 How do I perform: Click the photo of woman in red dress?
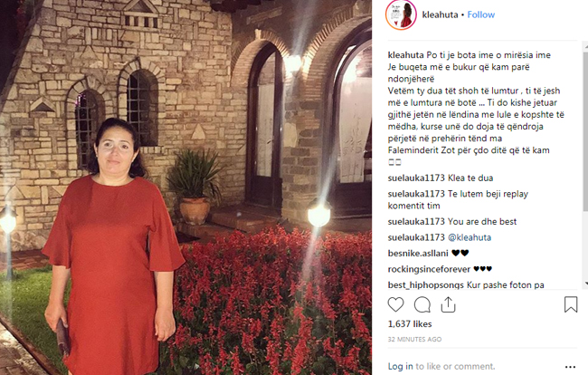[x=185, y=187]
